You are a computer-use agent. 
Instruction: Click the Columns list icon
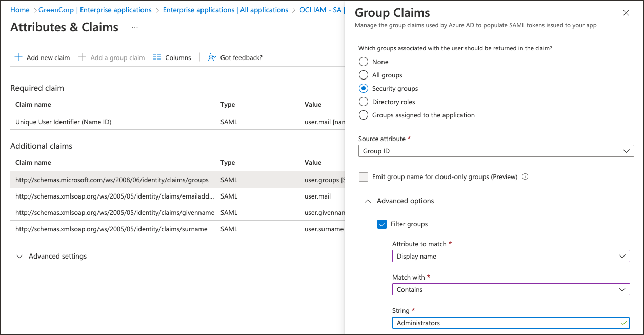click(157, 57)
